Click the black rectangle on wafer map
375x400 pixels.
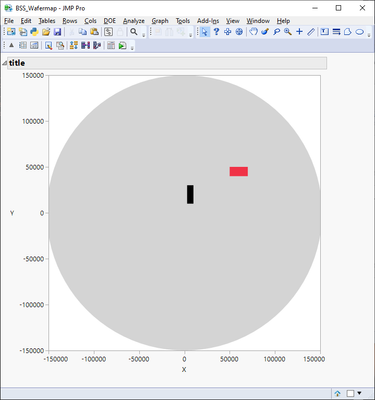point(190,194)
